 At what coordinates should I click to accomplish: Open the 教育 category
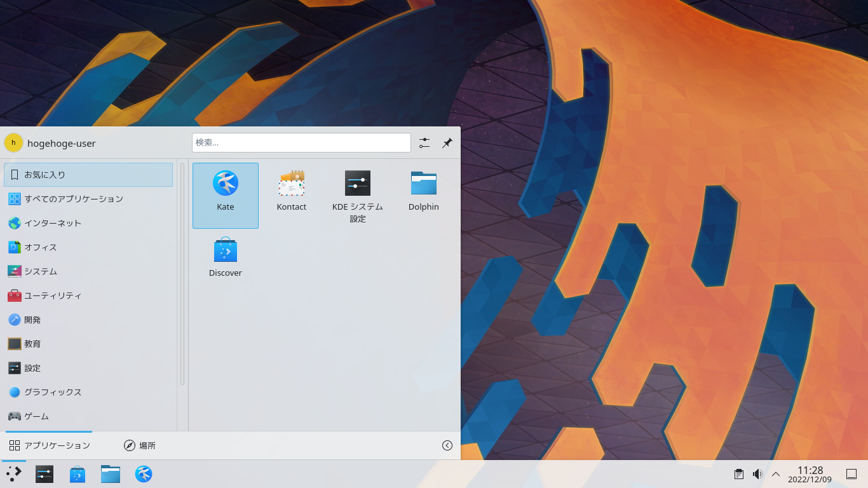[x=88, y=344]
